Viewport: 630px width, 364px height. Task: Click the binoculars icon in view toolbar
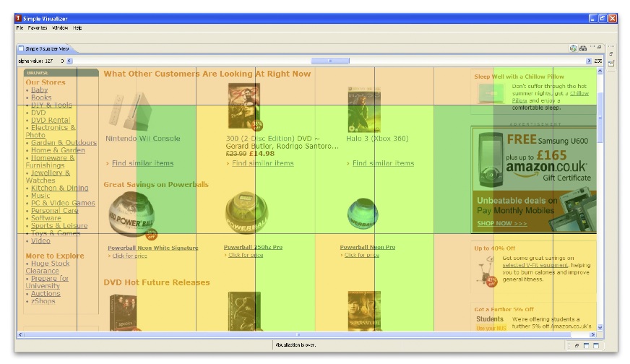582,48
